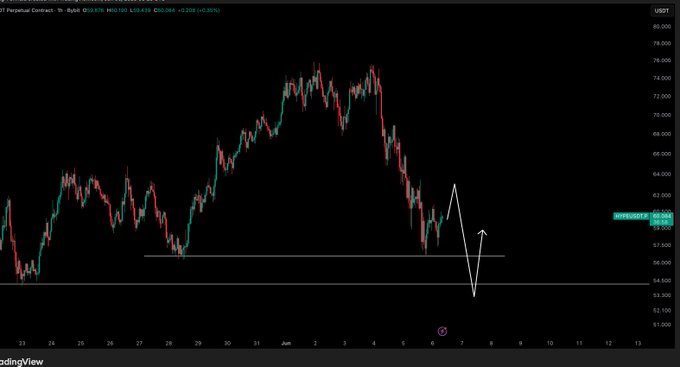This screenshot has width=680, height=367.
Task: Click the 24 date label on time axis
Action: click(x=51, y=343)
